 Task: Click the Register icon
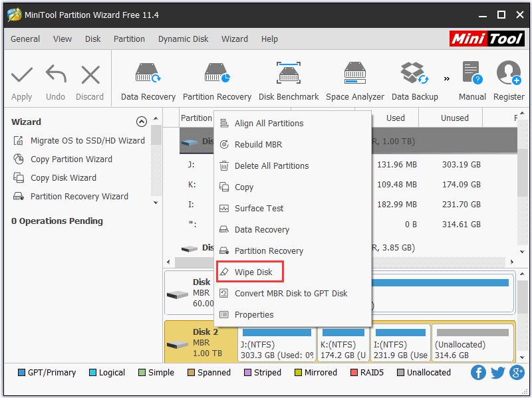pyautogui.click(x=508, y=78)
